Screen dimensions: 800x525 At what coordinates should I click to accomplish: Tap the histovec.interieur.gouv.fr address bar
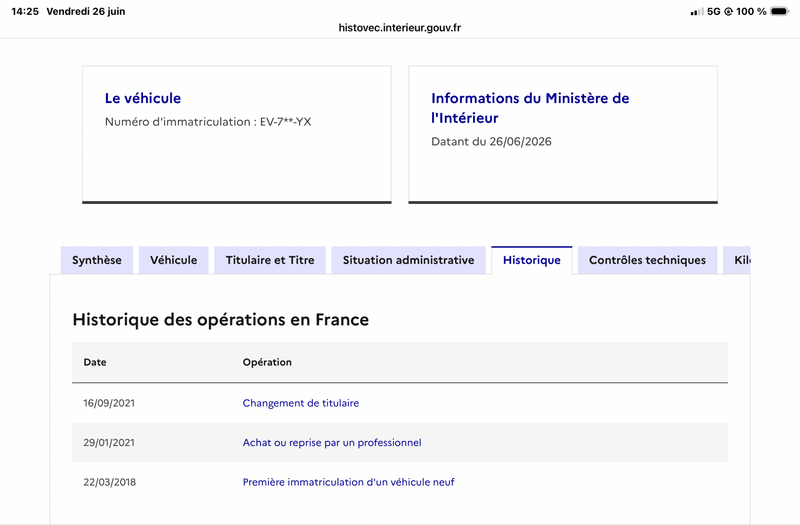pyautogui.click(x=399, y=28)
